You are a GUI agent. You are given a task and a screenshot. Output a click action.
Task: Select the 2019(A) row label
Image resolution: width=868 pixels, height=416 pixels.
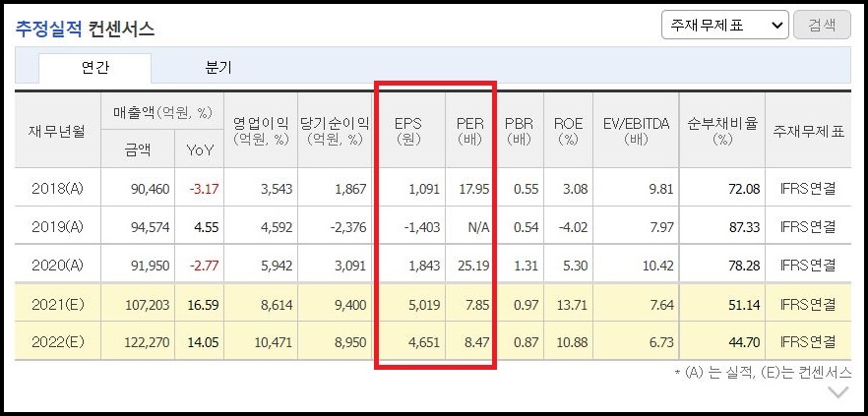[x=57, y=227]
